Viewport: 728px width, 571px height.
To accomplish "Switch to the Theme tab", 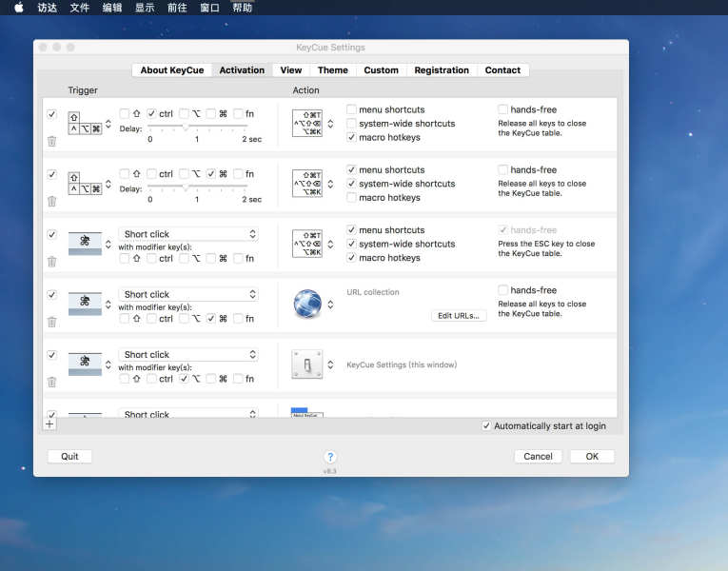I will pos(332,70).
